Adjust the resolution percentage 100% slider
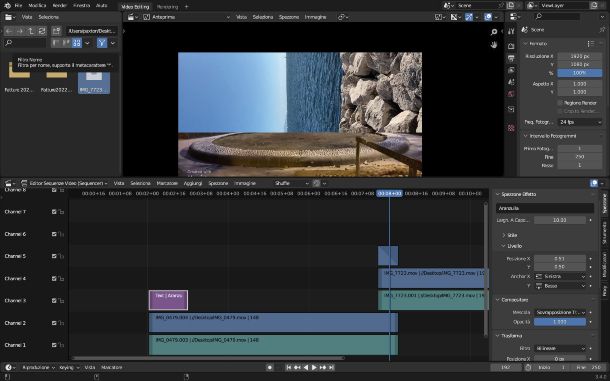Image resolution: width=610 pixels, height=381 pixels. pyautogui.click(x=580, y=73)
